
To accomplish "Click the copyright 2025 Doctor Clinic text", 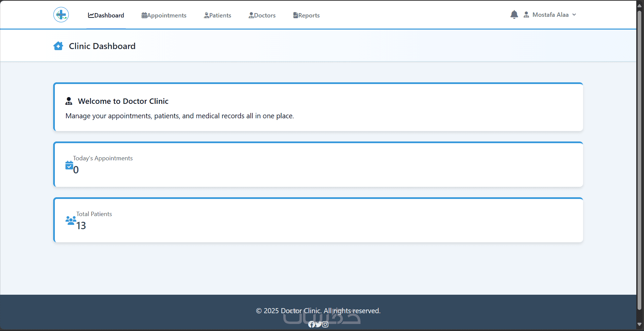I will click(318, 311).
